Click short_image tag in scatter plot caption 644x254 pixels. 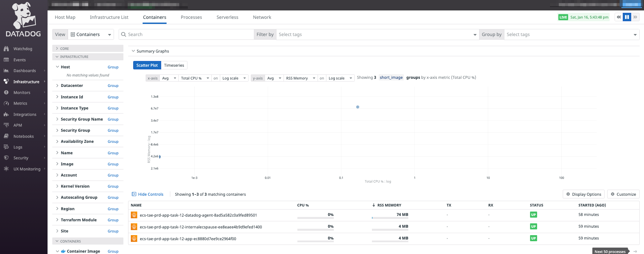pos(391,77)
